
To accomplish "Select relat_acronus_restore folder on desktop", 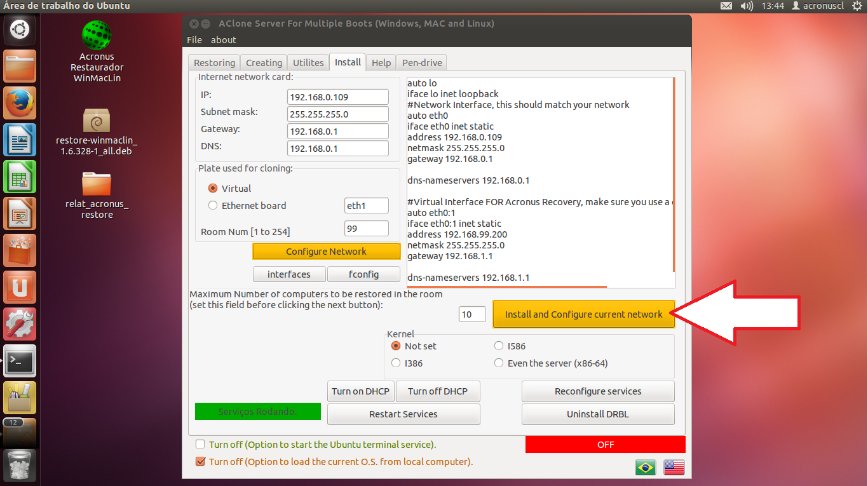I will click(x=97, y=196).
